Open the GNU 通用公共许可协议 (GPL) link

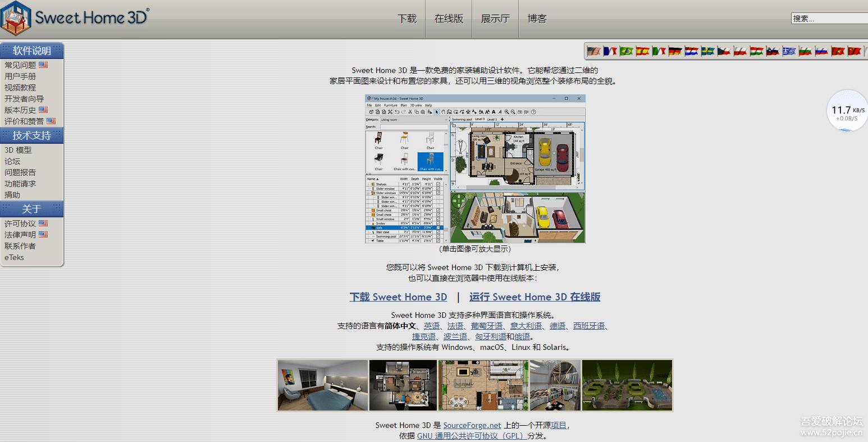[x=472, y=436]
